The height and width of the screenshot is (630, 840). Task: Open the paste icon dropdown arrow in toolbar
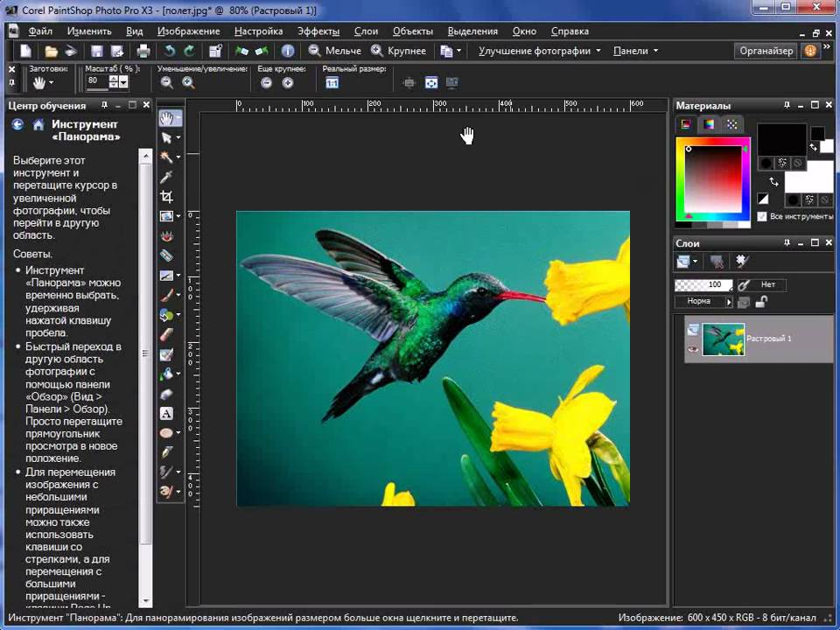(x=459, y=51)
